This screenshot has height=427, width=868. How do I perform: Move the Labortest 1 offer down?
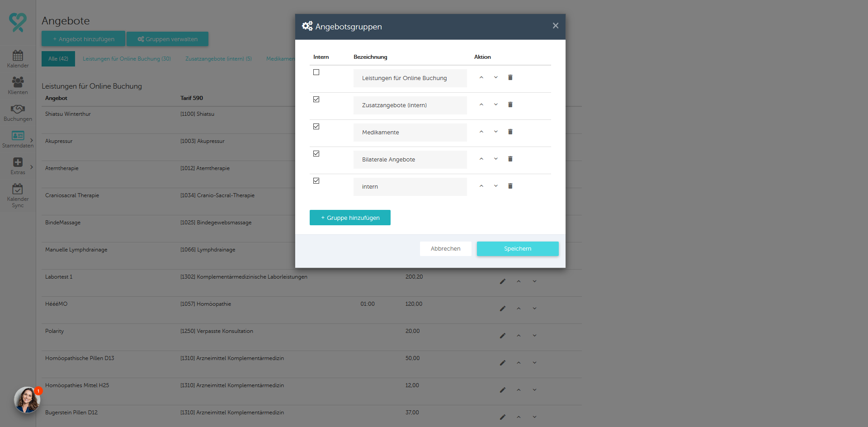point(534,281)
